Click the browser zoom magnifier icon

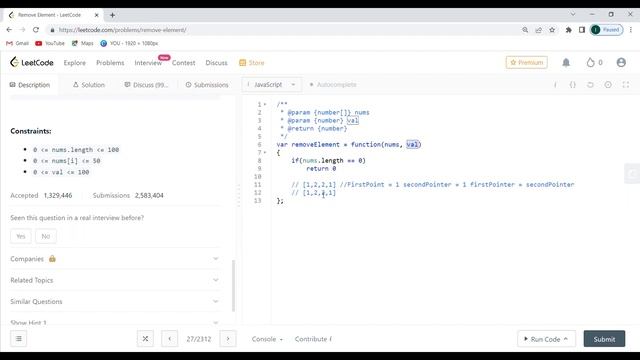tap(525, 30)
